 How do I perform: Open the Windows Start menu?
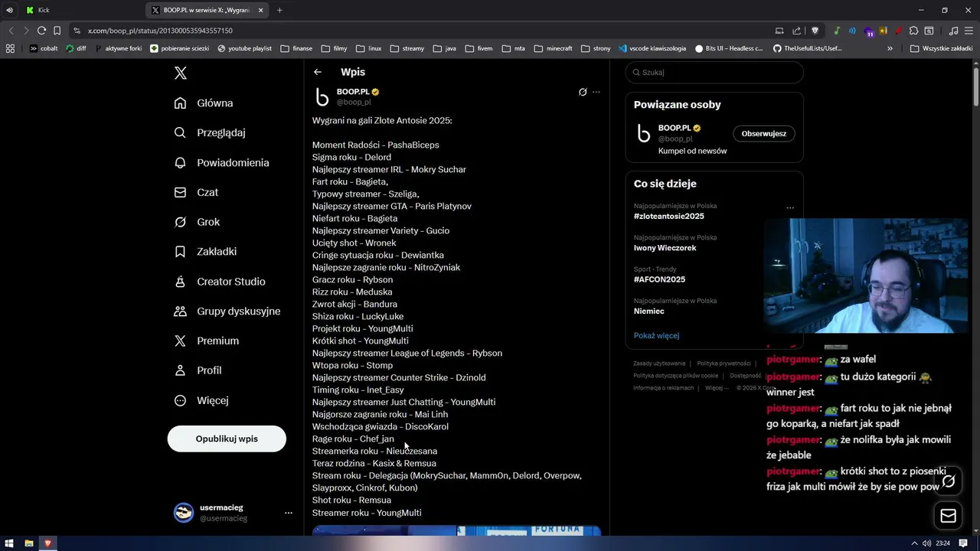[x=9, y=543]
